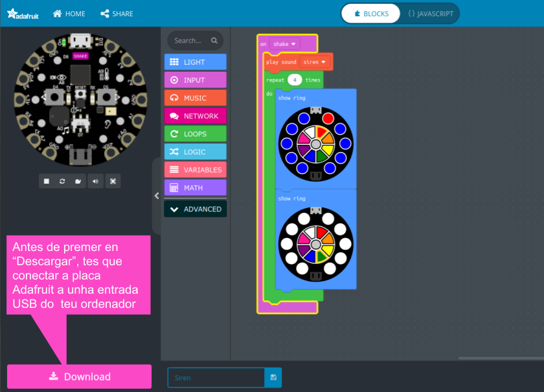Switch to the JavaScript editor tab
This screenshot has width=544, height=392.
430,14
